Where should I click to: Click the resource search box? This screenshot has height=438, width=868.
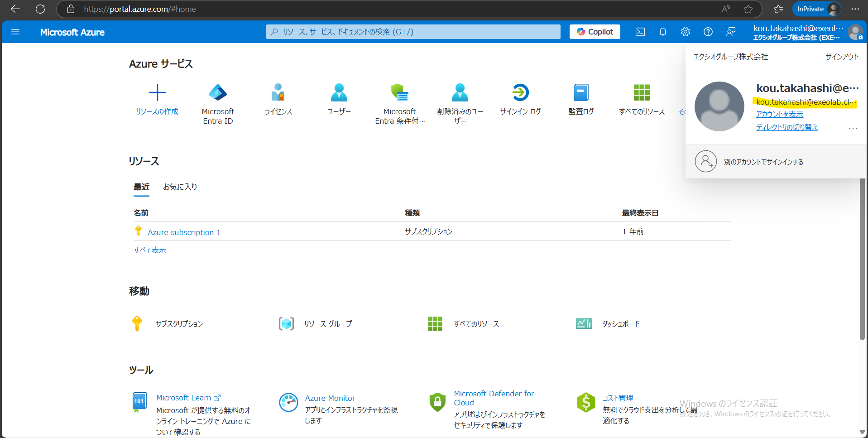pos(413,32)
